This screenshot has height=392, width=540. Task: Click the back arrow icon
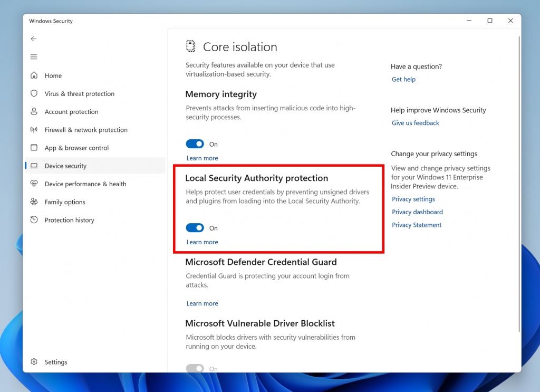coord(34,39)
